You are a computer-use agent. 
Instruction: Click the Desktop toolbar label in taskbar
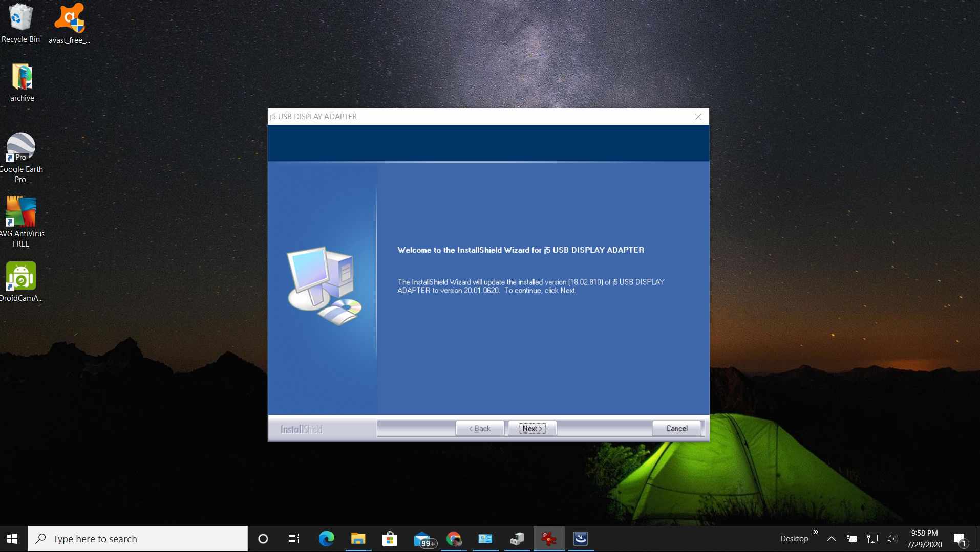(794, 539)
